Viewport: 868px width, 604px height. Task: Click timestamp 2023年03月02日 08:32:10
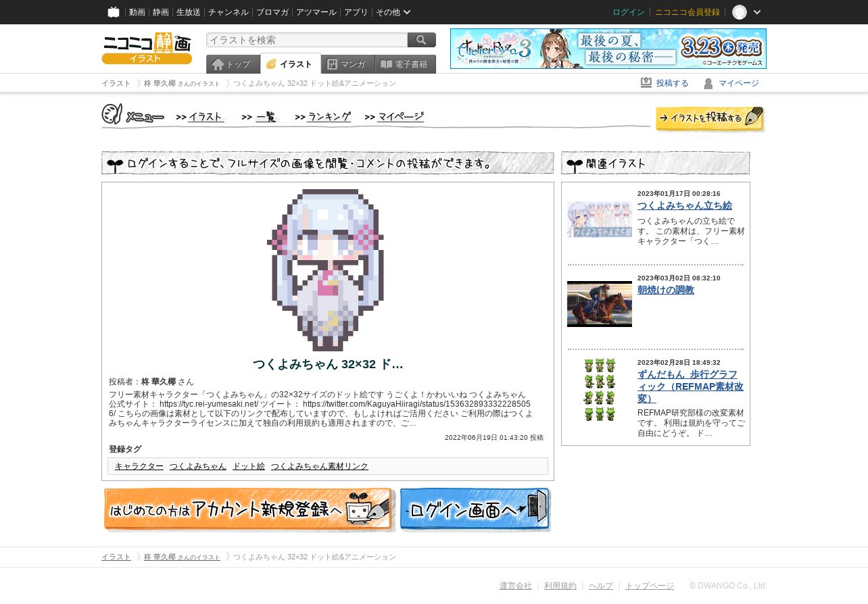[x=679, y=278]
